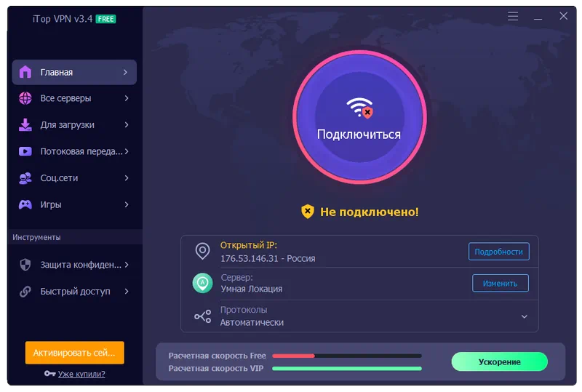The image size is (582, 392).
Task: Select the Главная menu item
Action: [x=74, y=72]
